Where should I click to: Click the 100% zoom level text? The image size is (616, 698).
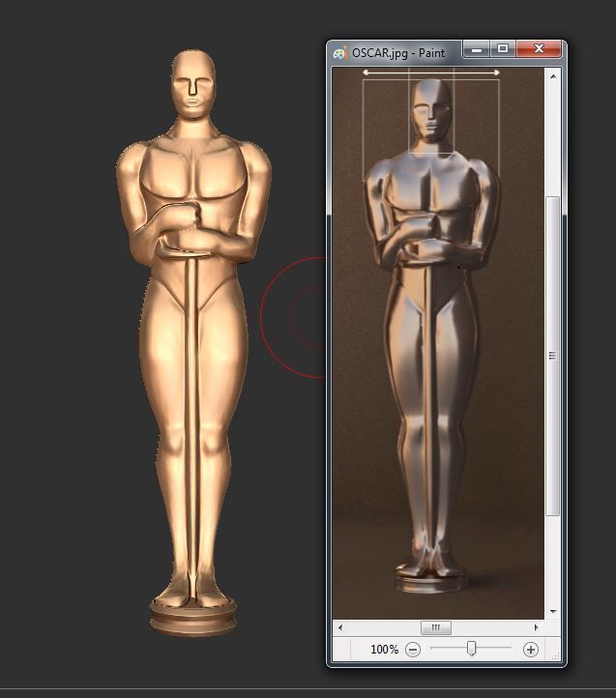click(x=384, y=650)
